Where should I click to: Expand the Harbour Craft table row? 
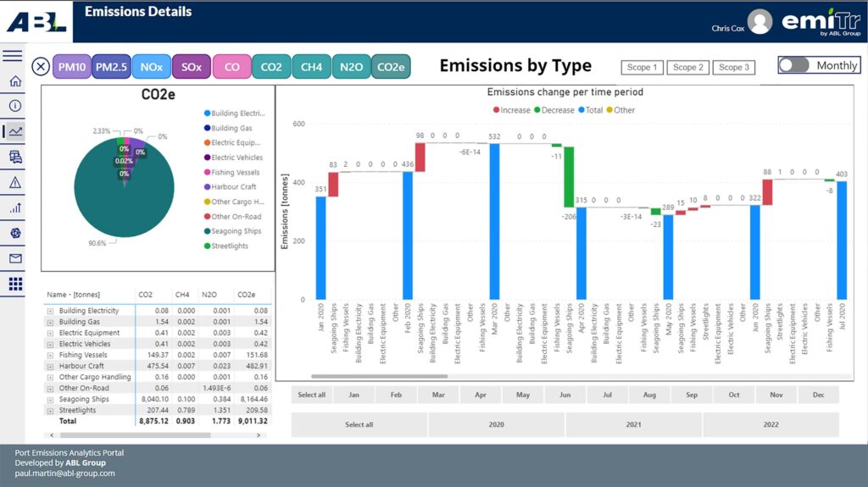pos(50,366)
